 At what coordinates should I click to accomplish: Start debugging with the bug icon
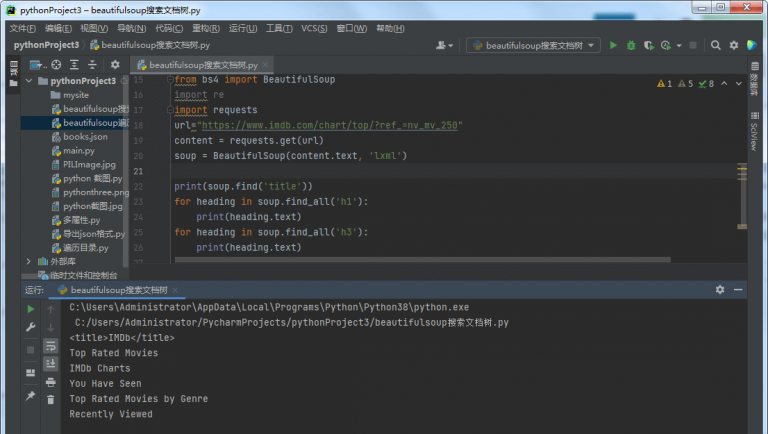(631, 45)
